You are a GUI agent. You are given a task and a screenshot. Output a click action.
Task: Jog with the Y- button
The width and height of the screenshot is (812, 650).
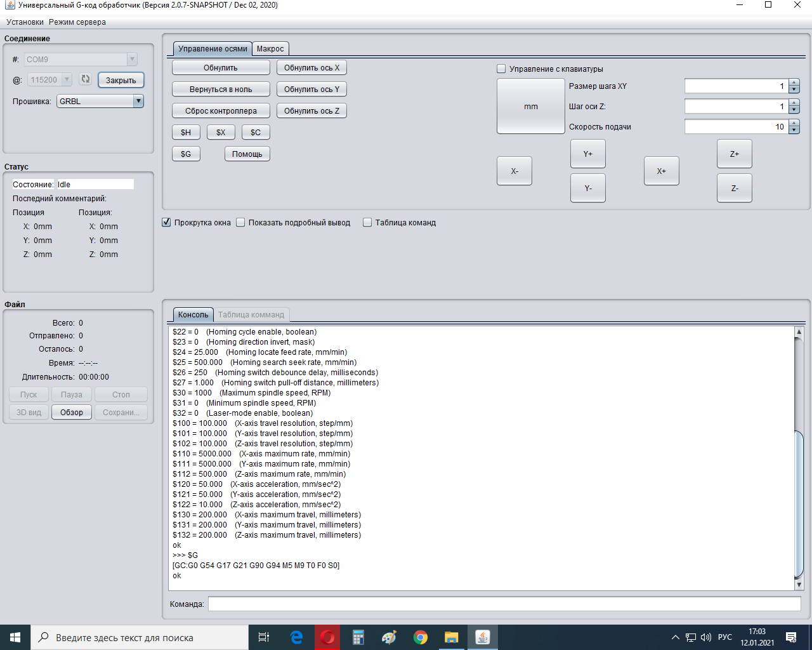click(x=588, y=189)
